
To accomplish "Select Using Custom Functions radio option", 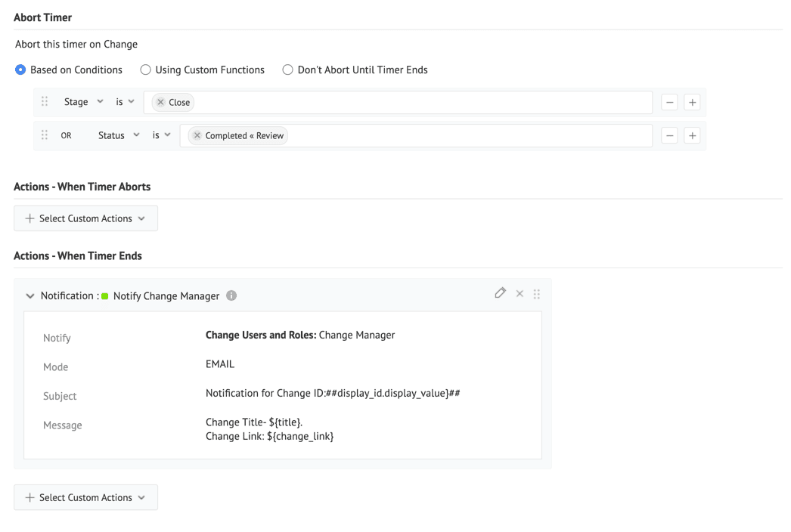I will click(x=145, y=70).
